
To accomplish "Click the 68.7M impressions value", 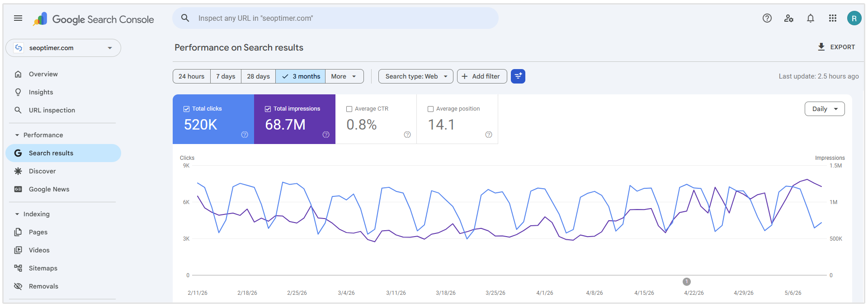I will 285,125.
